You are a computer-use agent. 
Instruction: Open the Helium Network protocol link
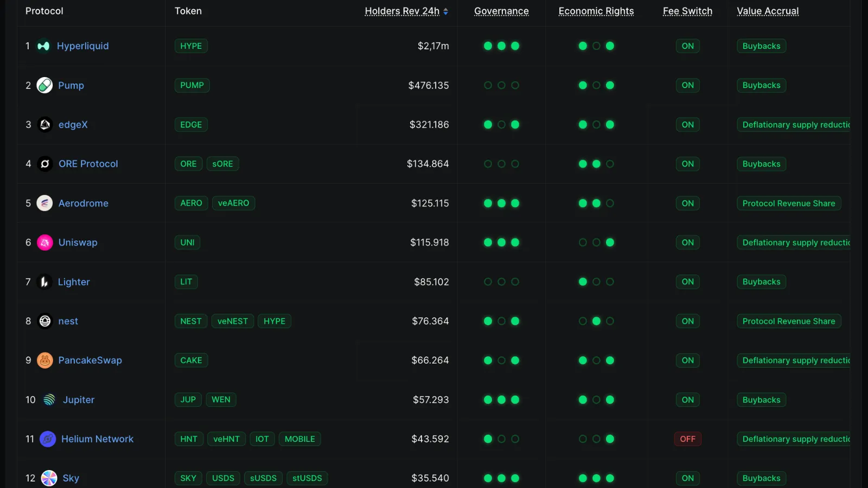98,439
